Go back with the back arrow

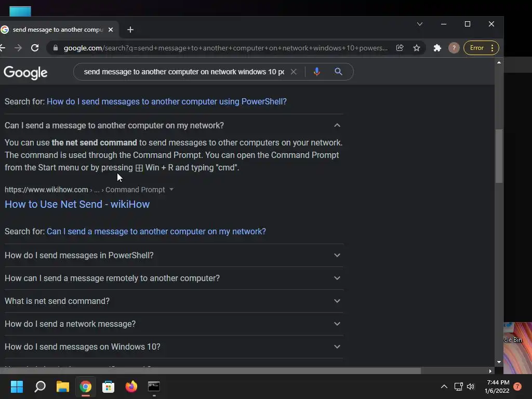[x=3, y=48]
